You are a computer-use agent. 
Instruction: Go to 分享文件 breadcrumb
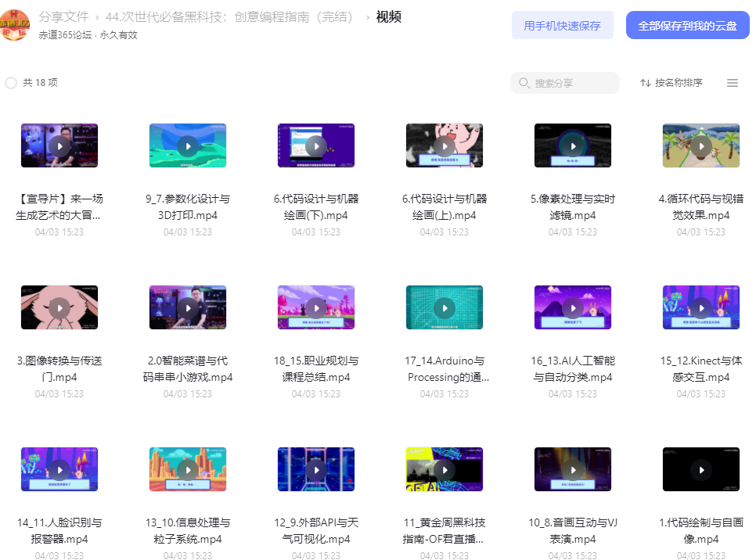point(63,17)
